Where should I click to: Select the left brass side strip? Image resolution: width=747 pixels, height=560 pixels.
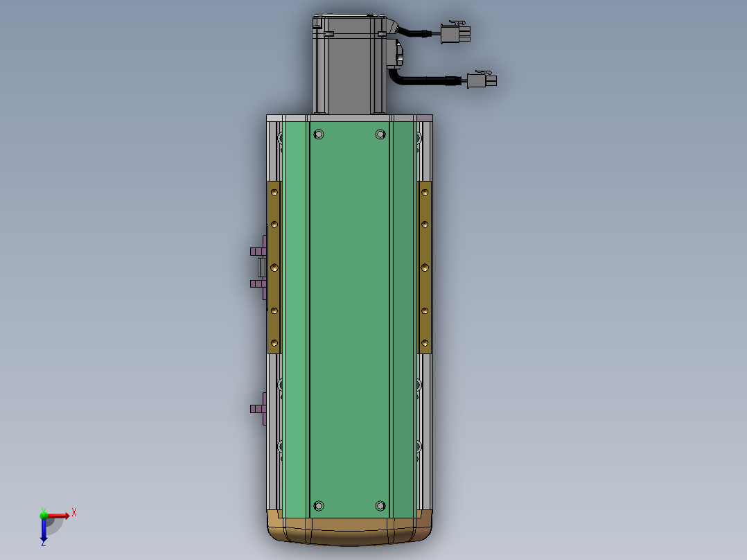tap(274, 267)
